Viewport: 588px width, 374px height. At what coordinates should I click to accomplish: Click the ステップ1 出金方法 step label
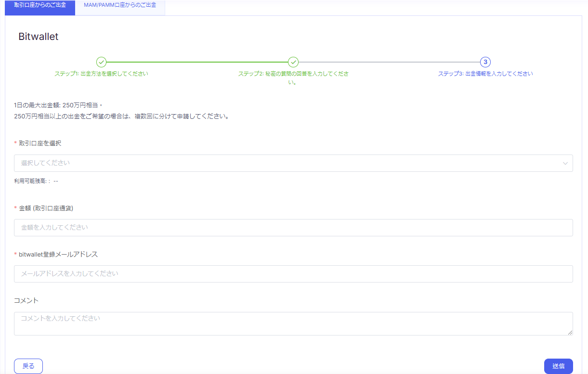(x=101, y=74)
